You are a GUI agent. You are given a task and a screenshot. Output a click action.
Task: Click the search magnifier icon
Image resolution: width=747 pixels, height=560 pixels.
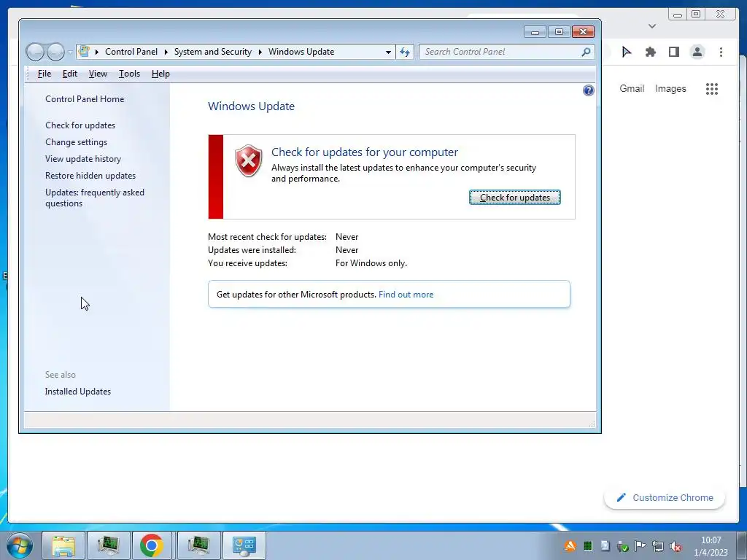(x=586, y=52)
